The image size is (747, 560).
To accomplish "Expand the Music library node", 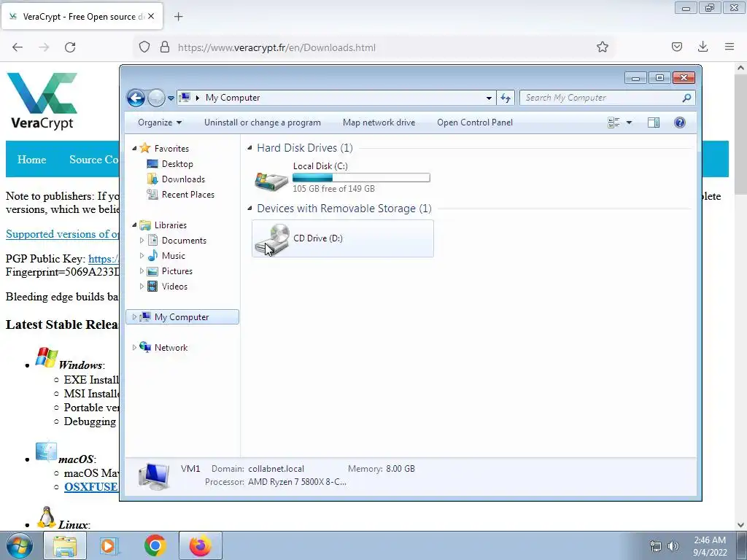I will (142, 256).
